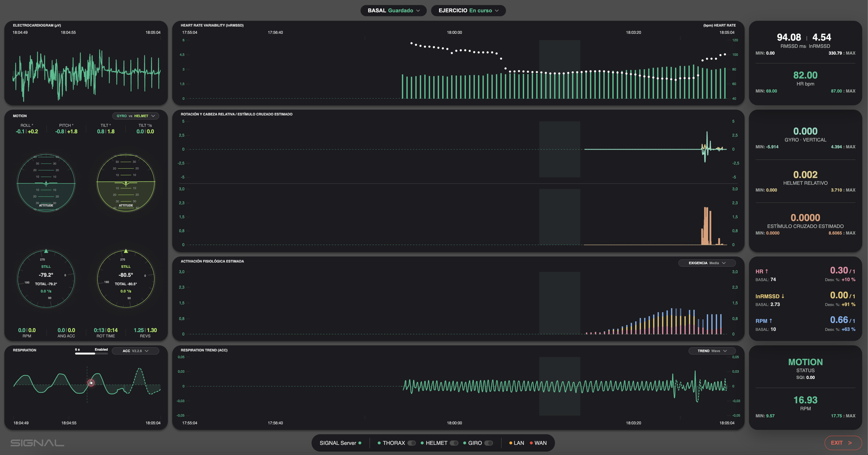Screen dimensions: 868x455
Task: Click the 0.30 / 1 HR score
Action: click(842, 270)
